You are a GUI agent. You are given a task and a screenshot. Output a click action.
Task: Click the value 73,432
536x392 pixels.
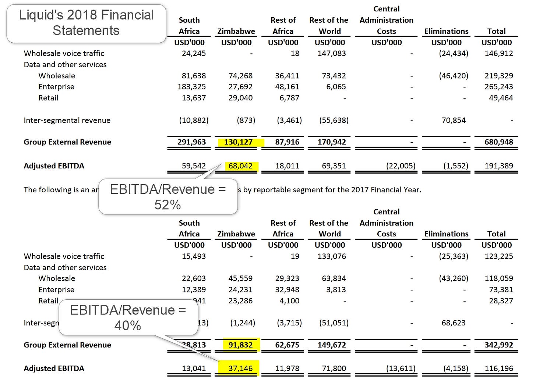[x=334, y=76]
